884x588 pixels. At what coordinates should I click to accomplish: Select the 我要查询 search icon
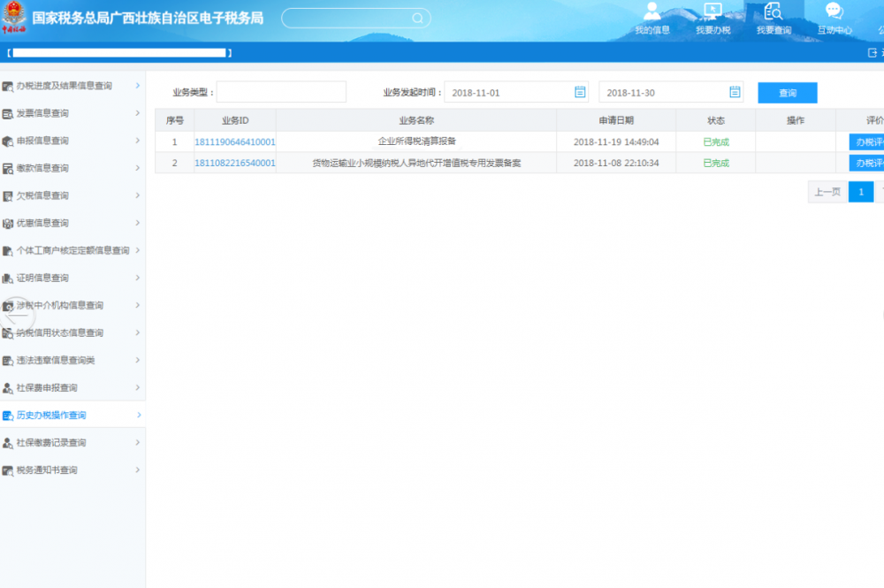(x=773, y=11)
